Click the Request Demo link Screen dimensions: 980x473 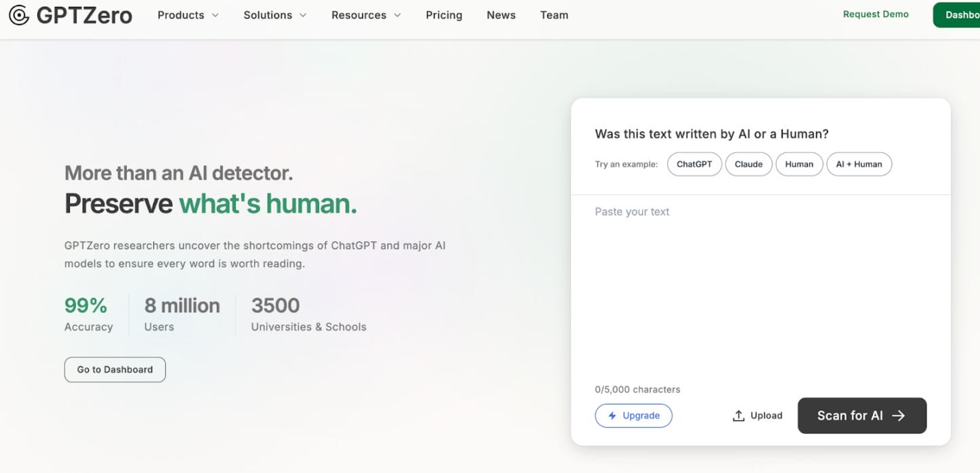[876, 14]
